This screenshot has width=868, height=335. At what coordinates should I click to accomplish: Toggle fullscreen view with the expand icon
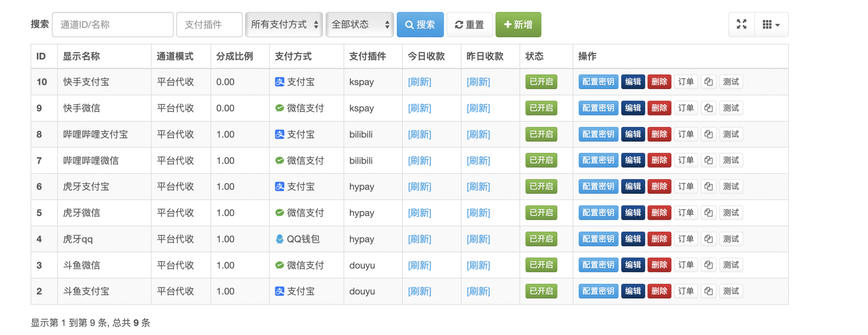(741, 24)
